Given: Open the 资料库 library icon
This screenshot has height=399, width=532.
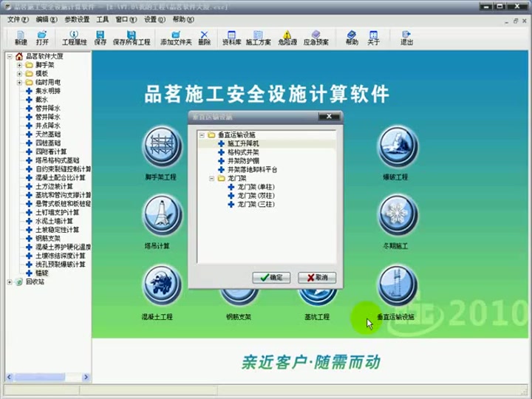Looking at the screenshot, I should [231, 37].
